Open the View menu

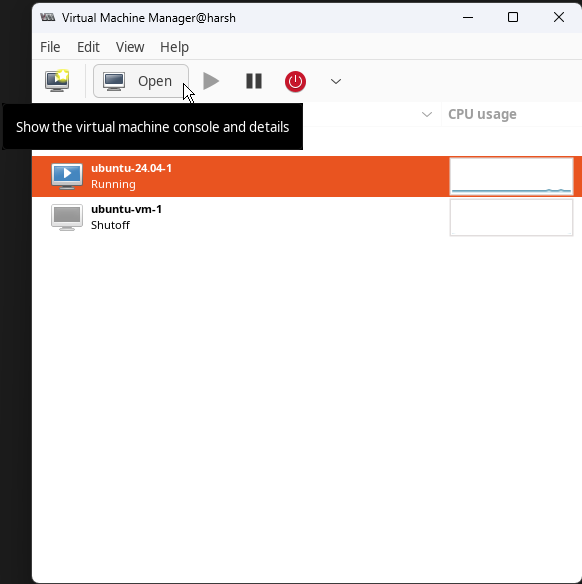(x=130, y=47)
